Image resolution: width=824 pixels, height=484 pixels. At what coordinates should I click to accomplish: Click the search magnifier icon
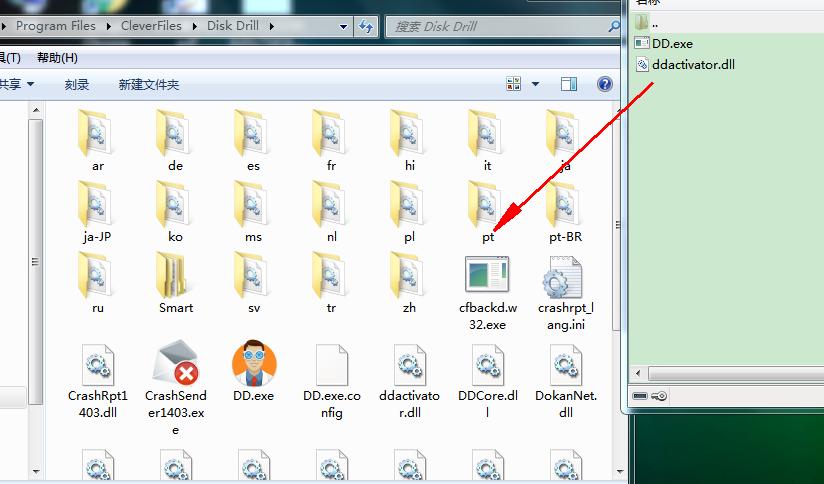pos(613,26)
